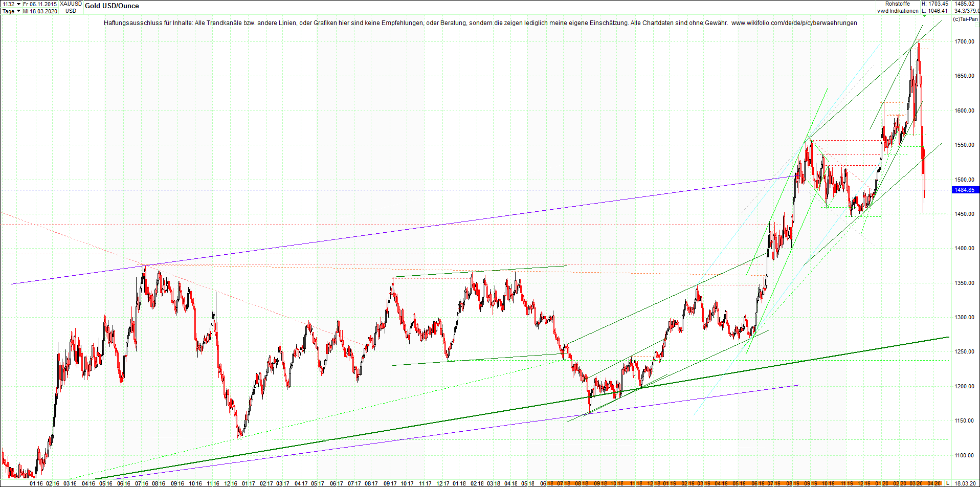Click the low value L: 1046.41
The width and height of the screenshot is (980, 487).
coord(935,11)
